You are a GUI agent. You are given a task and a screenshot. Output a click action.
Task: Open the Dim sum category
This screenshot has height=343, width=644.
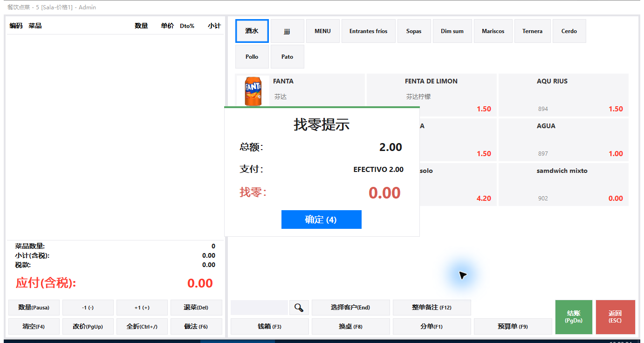point(452,31)
